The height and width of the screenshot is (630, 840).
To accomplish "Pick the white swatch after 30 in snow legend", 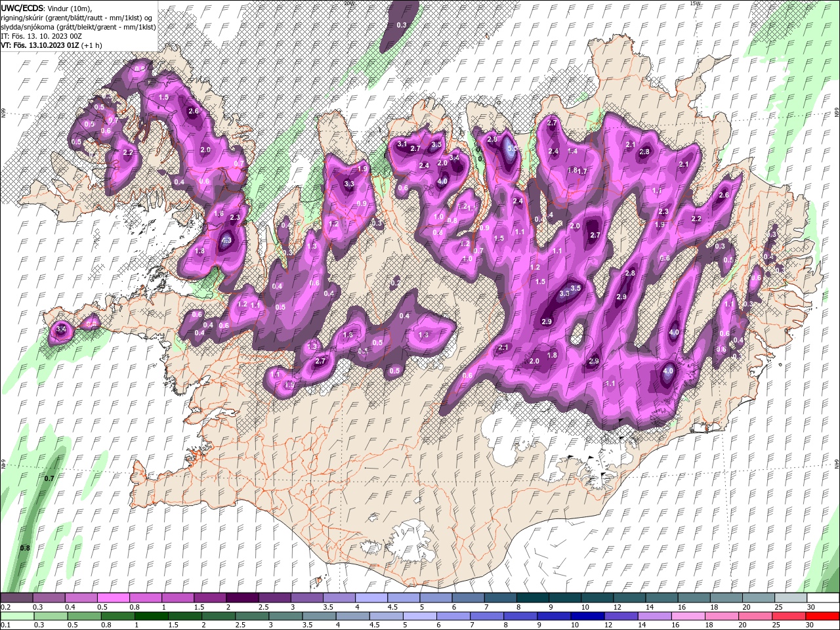I will coord(822,598).
